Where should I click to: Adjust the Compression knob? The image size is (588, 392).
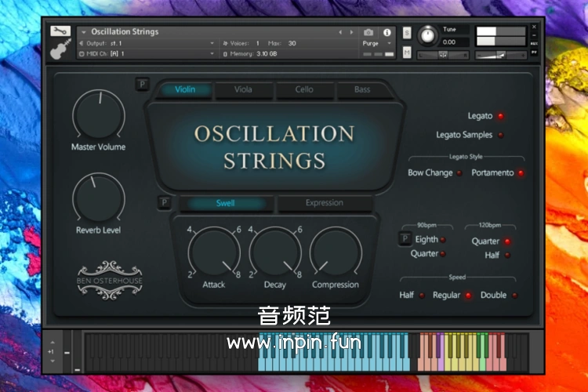[x=336, y=252]
